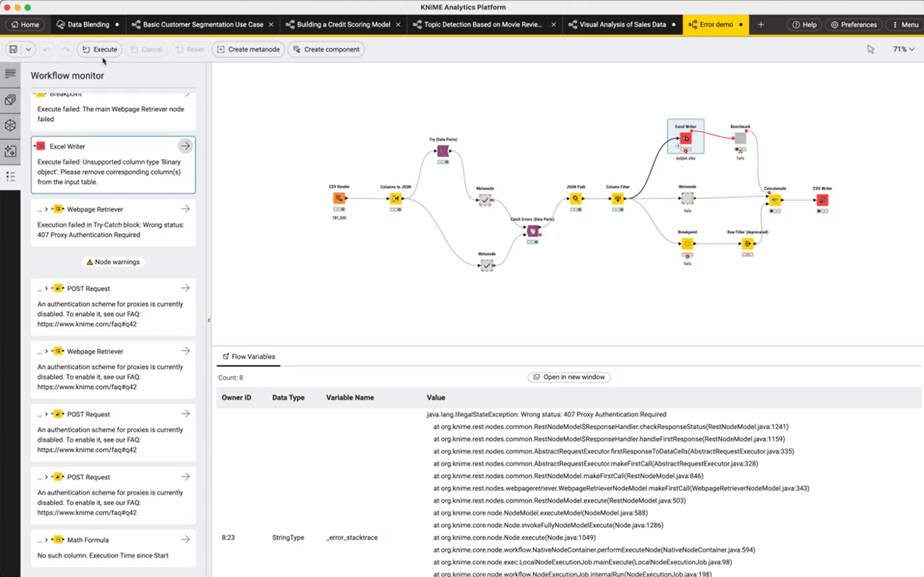Open Preferences
Image resolution: width=924 pixels, height=577 pixels.
(x=853, y=24)
